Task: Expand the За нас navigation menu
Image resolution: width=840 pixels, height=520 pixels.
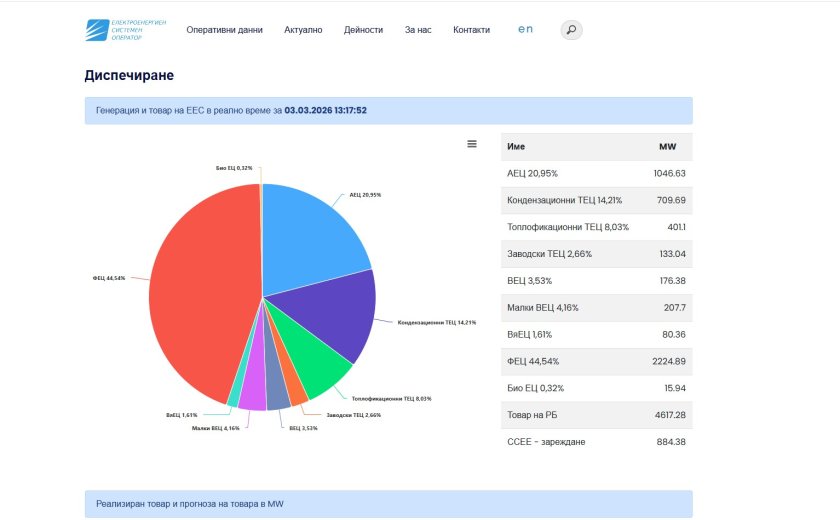Action: [x=418, y=30]
